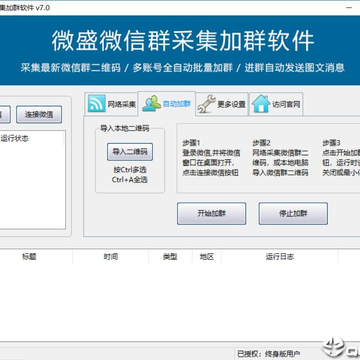Click the 时间 column header

click(110, 257)
